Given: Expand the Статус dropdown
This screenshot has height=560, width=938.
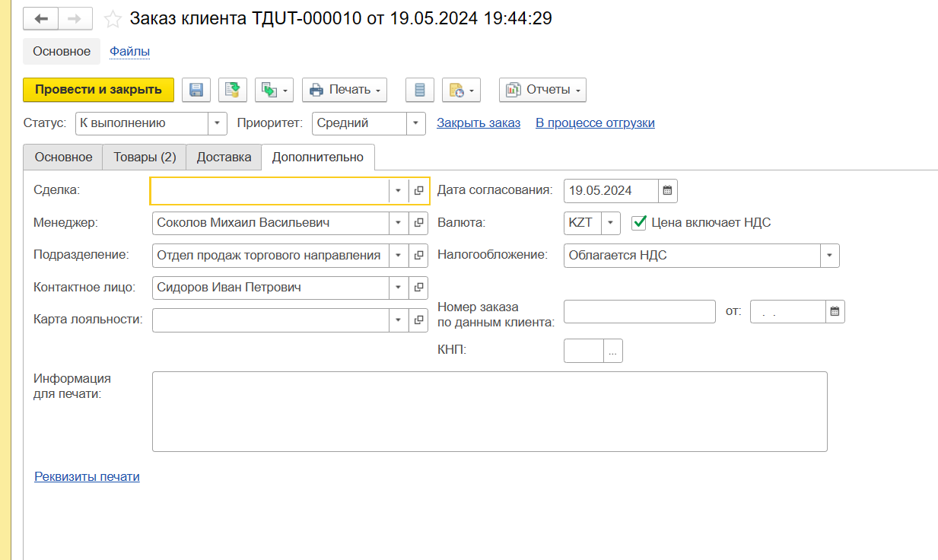Looking at the screenshot, I should (217, 123).
